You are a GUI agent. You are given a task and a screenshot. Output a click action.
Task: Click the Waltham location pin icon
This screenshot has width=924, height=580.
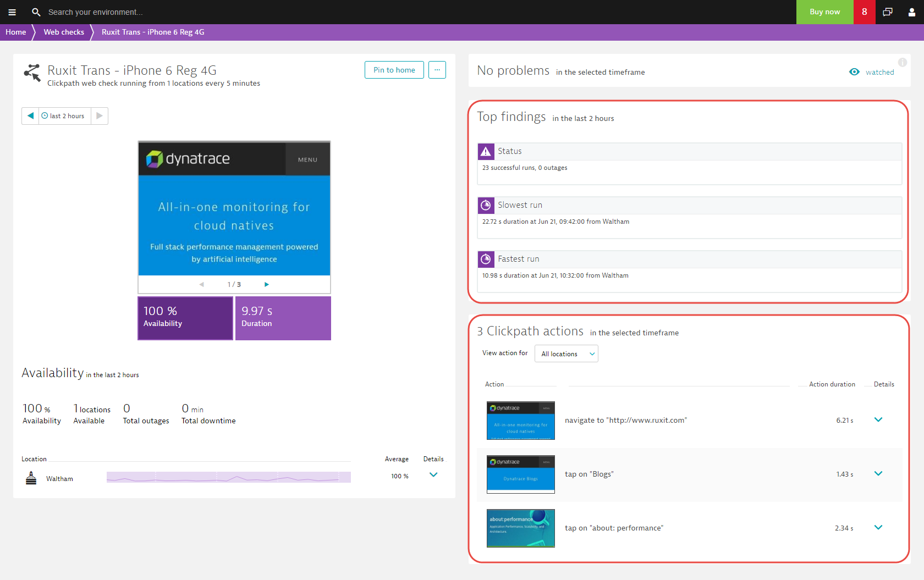click(x=31, y=478)
